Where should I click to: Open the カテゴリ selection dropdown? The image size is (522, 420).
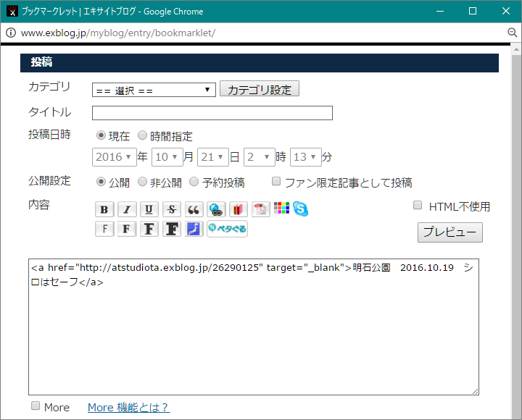tap(154, 90)
